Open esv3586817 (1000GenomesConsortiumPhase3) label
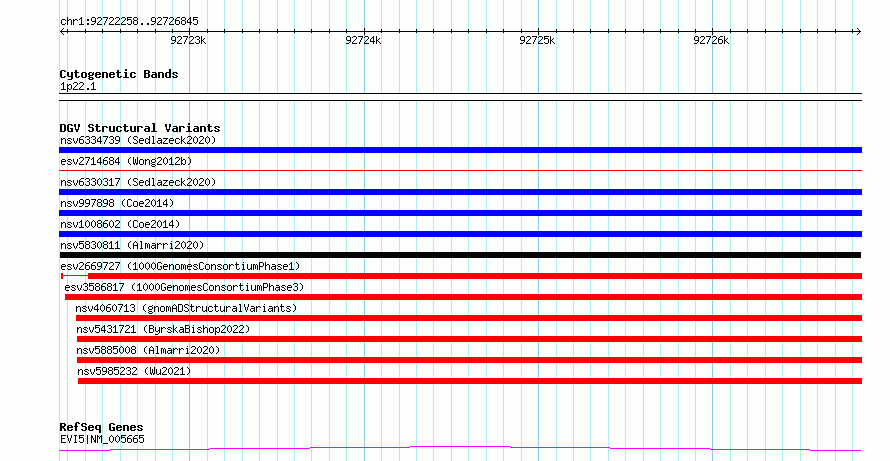Screen dimensions: 890x461 click(x=184, y=287)
